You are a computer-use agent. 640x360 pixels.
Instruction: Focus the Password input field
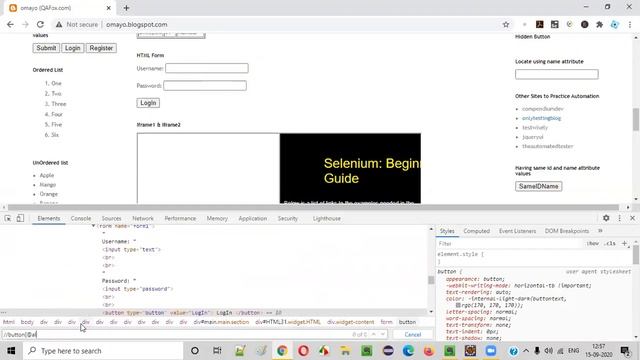point(205,85)
